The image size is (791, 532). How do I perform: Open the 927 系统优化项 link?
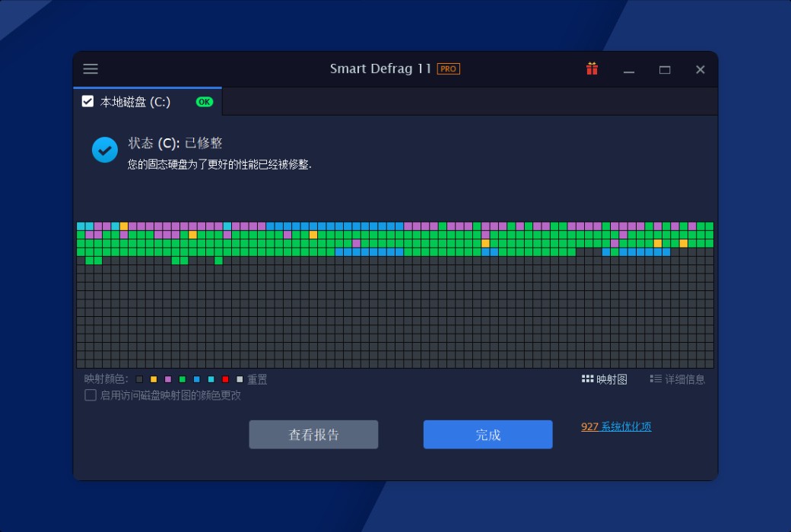[x=616, y=426]
